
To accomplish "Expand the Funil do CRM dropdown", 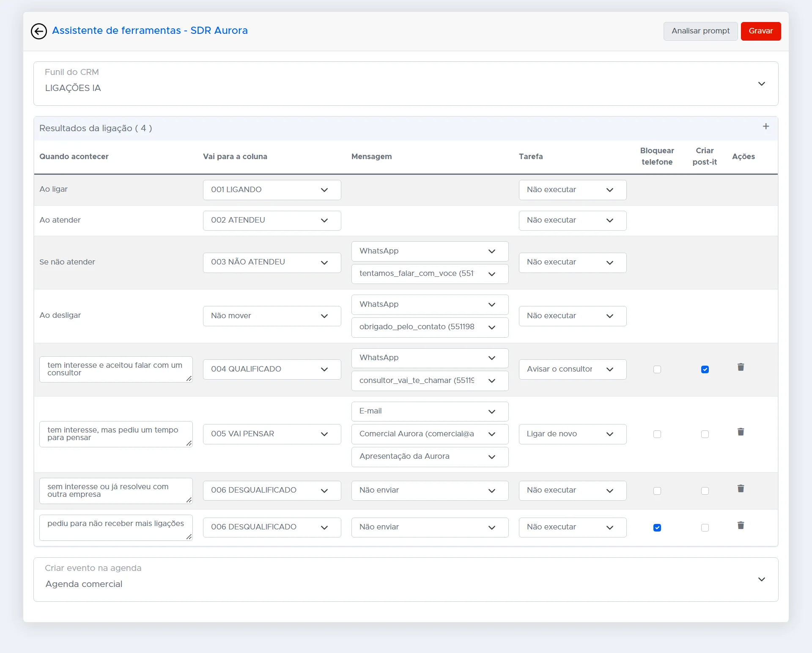I will pyautogui.click(x=406, y=84).
